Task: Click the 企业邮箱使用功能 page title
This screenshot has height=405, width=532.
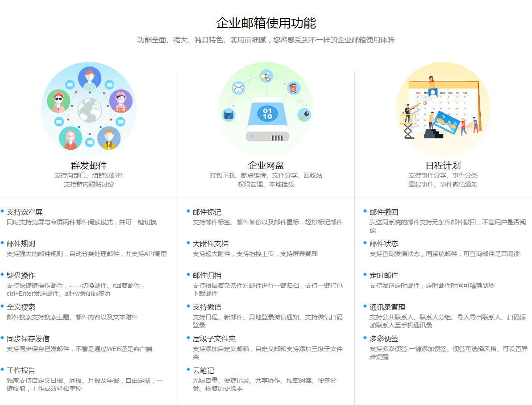Action: pos(266,23)
